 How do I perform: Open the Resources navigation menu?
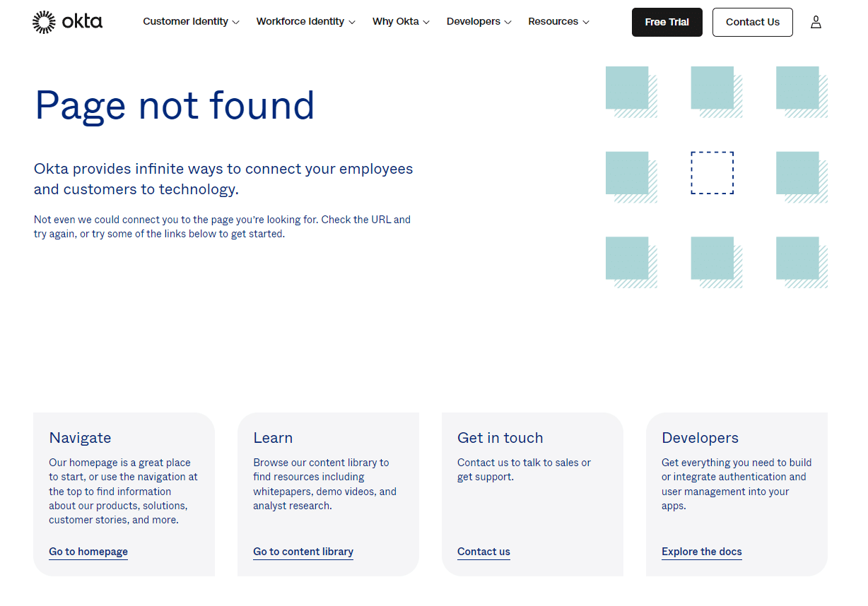pos(558,22)
